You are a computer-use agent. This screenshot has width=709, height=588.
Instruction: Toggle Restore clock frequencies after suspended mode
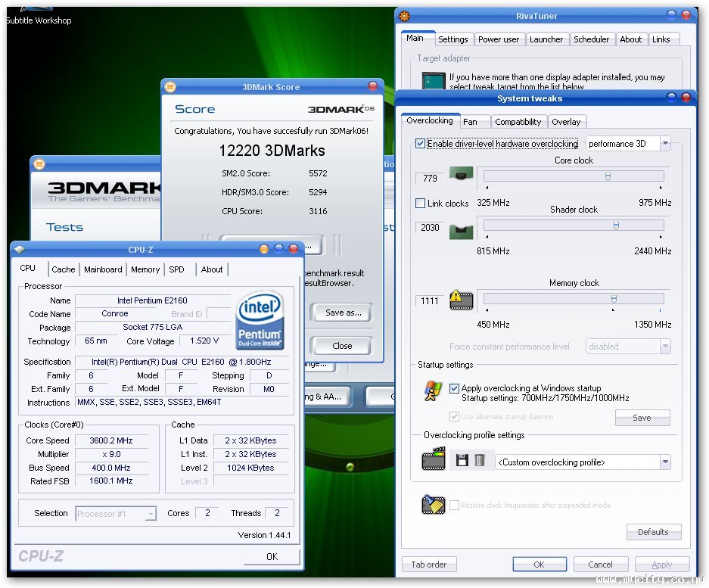(x=454, y=505)
